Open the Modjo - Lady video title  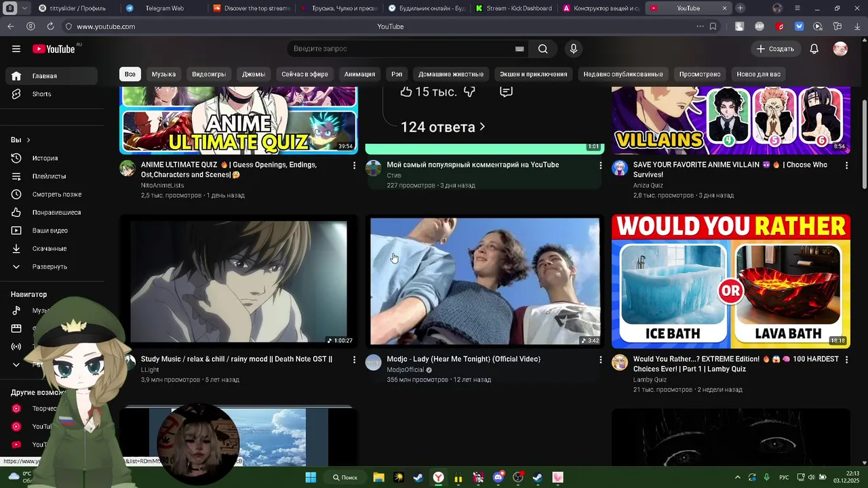click(463, 359)
